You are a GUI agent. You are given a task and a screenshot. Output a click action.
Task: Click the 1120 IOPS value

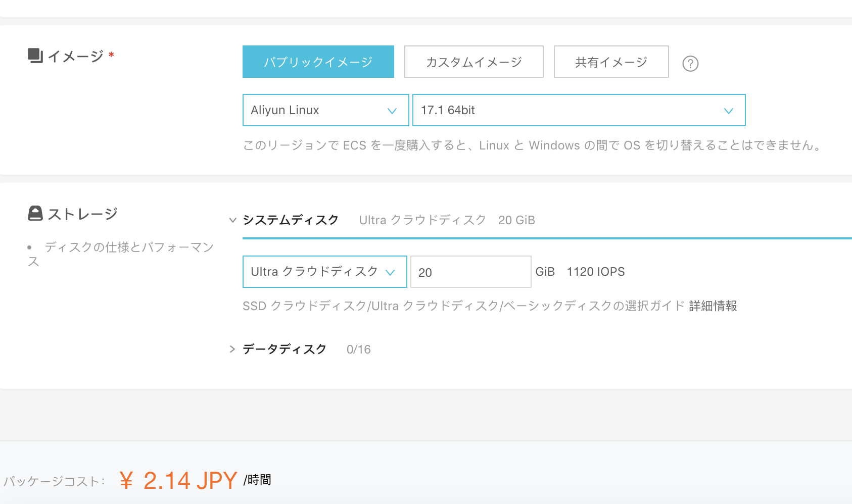(x=596, y=272)
